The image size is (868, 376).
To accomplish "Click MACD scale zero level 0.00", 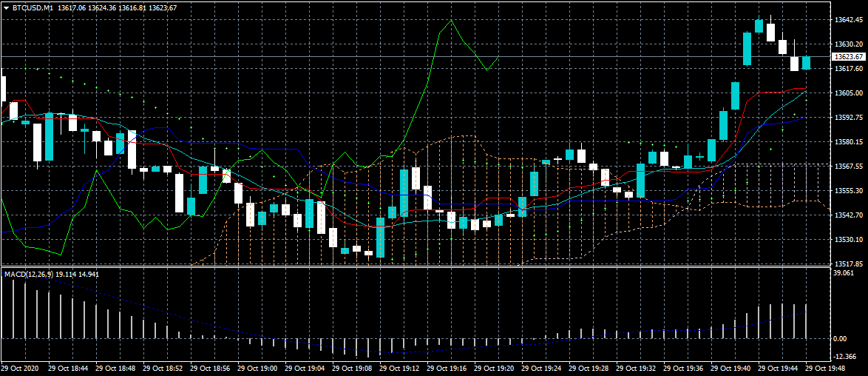I will pos(841,339).
